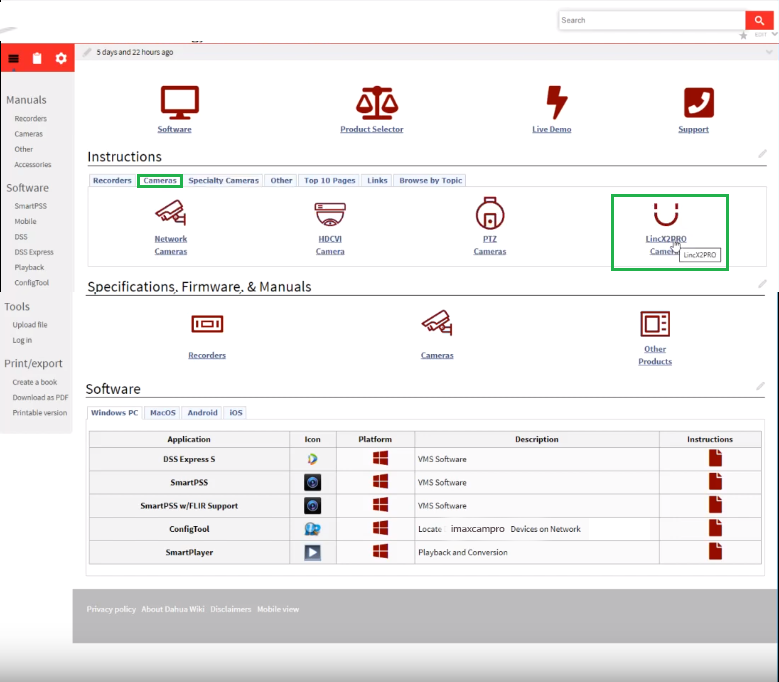Open the Top 10 Pages tab
Screen dimensions: 779x682
330,180
